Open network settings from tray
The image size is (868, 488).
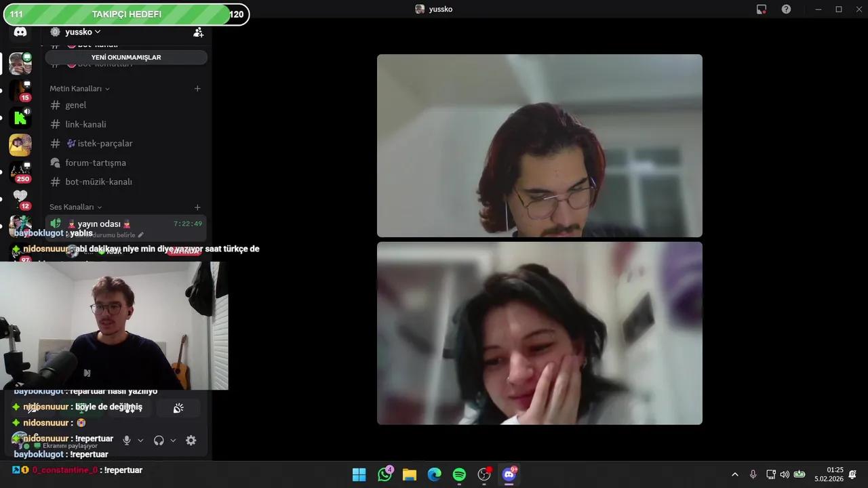click(x=771, y=474)
